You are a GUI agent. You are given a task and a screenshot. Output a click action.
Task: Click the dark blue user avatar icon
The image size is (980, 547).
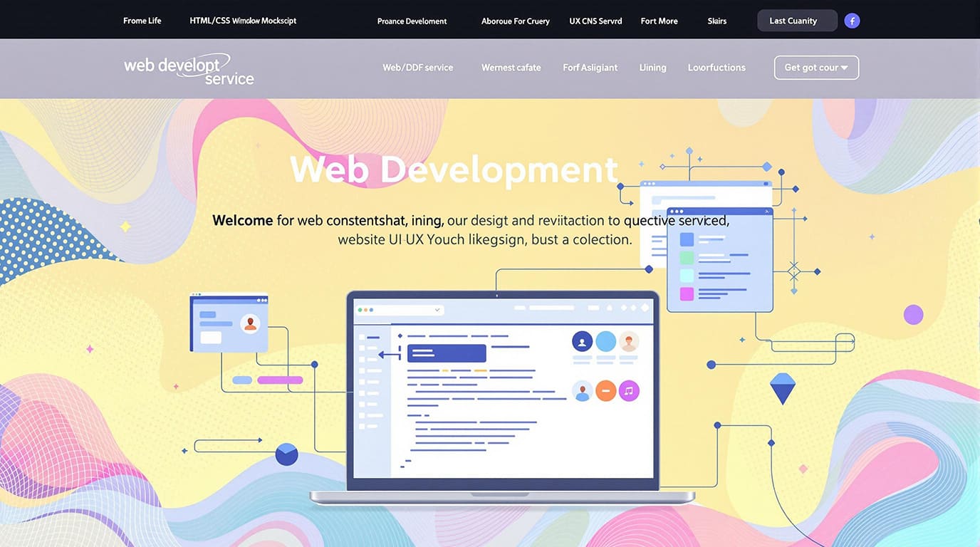tap(582, 341)
